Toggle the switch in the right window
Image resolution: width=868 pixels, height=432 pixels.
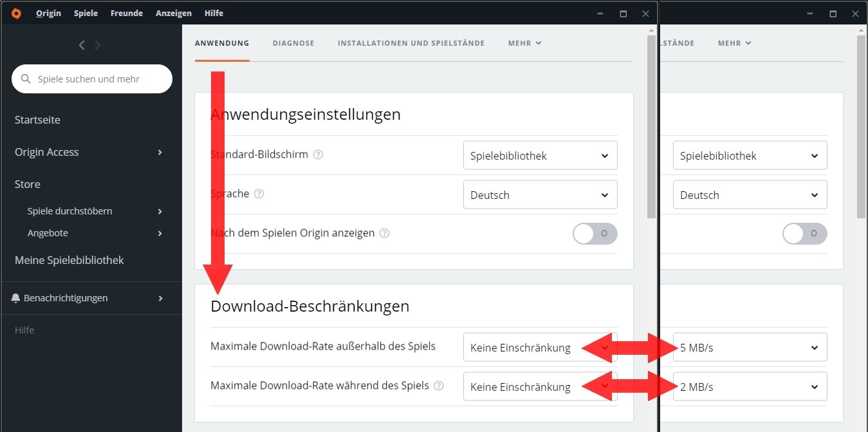coord(805,234)
